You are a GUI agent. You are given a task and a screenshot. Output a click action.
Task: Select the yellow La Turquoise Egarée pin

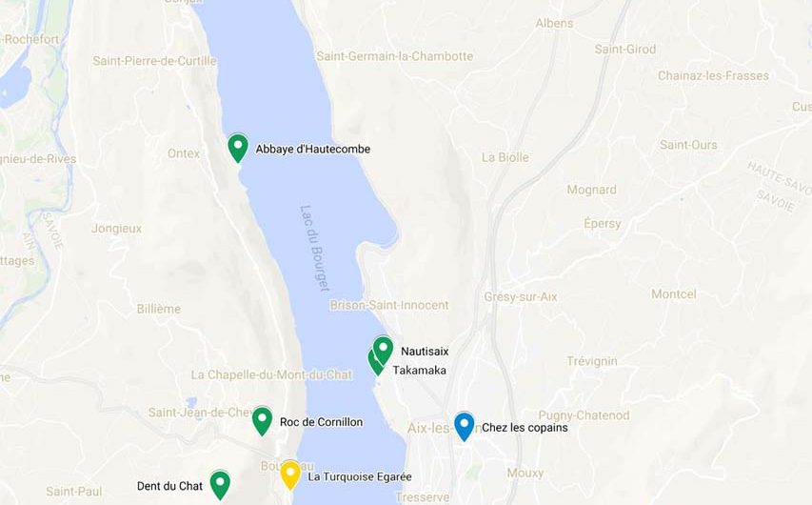coord(290,475)
